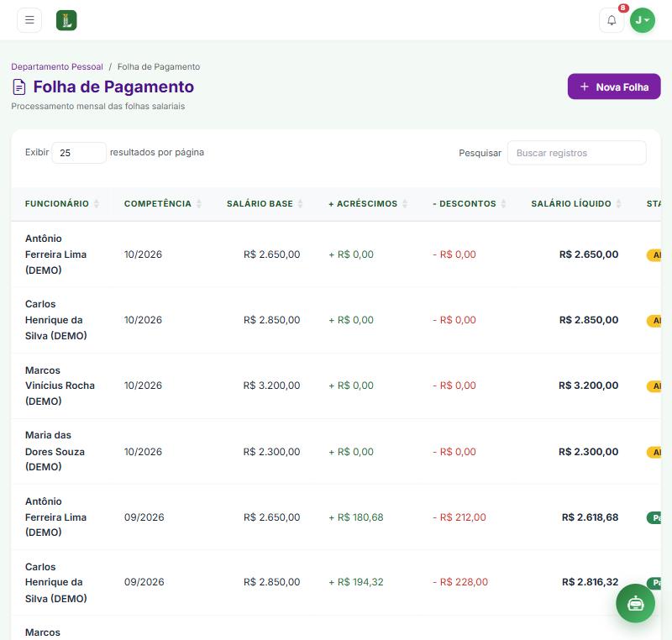Click the Nova Folha button
This screenshot has width=672, height=640.
[x=614, y=87]
